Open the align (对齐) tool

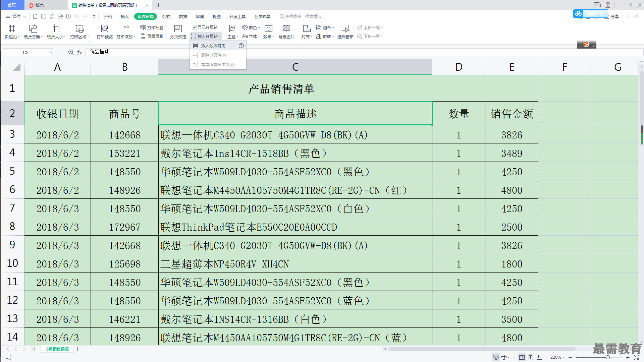pyautogui.click(x=307, y=32)
